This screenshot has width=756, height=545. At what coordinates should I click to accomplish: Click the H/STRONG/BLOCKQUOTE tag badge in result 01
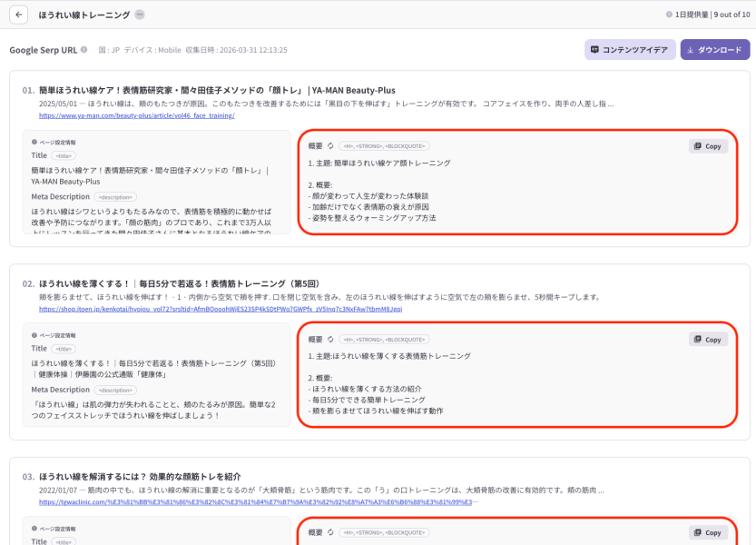pyautogui.click(x=384, y=145)
